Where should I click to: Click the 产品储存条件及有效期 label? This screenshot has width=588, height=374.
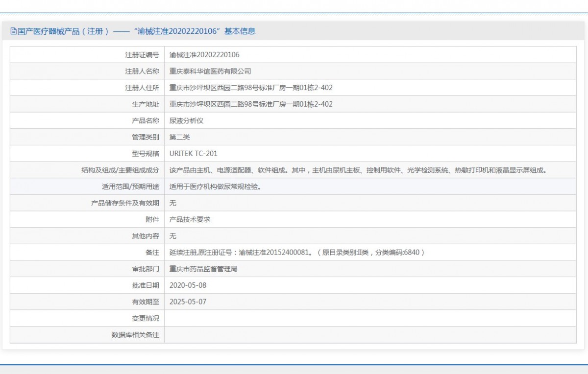[x=125, y=203]
